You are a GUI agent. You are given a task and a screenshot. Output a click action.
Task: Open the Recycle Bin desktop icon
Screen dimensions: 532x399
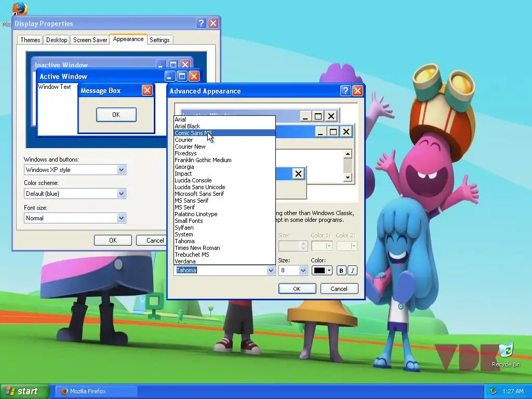point(506,355)
